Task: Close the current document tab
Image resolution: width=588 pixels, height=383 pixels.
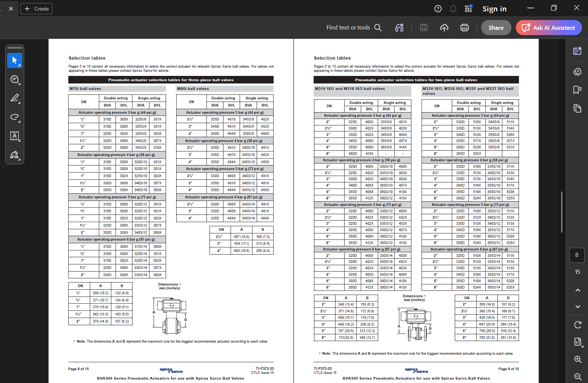Action: point(11,9)
